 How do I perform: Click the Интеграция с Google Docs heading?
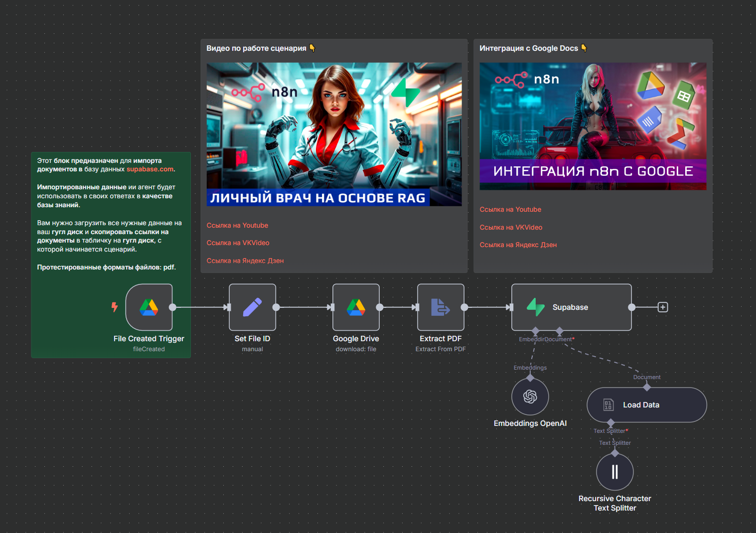coord(533,48)
